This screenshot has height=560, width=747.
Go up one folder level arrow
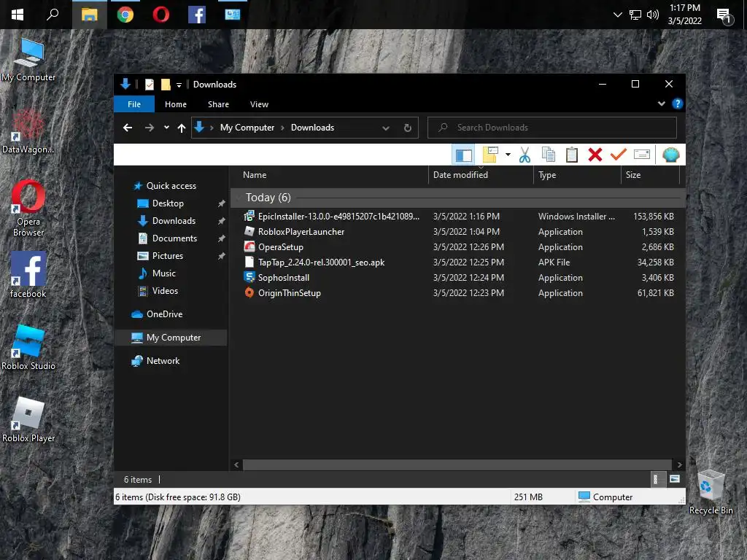[182, 128]
